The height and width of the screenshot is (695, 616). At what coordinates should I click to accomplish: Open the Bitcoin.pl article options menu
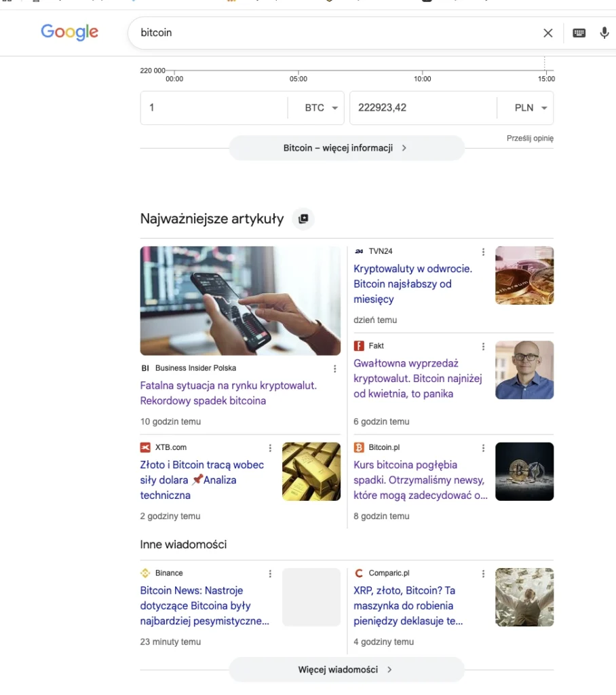483,448
